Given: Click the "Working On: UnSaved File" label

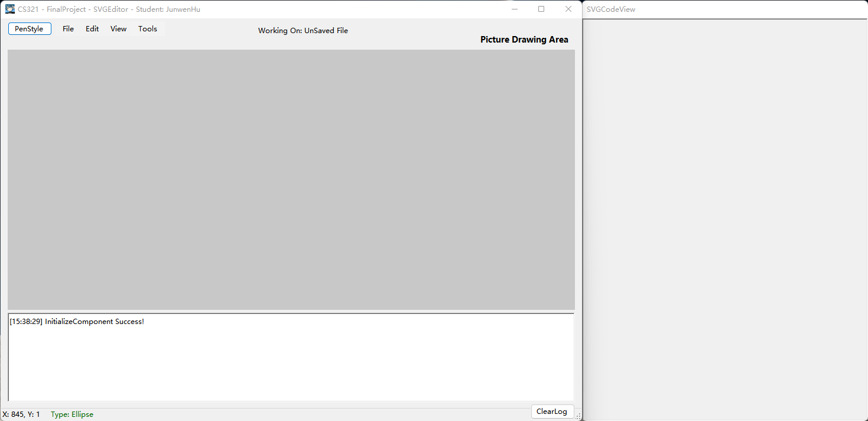Looking at the screenshot, I should click(303, 31).
